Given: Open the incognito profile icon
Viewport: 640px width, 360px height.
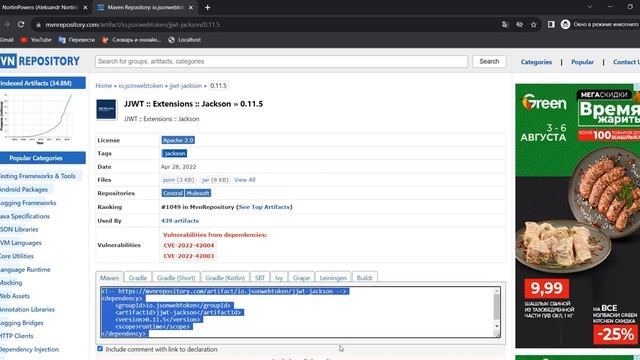Looking at the screenshot, I should (x=565, y=24).
